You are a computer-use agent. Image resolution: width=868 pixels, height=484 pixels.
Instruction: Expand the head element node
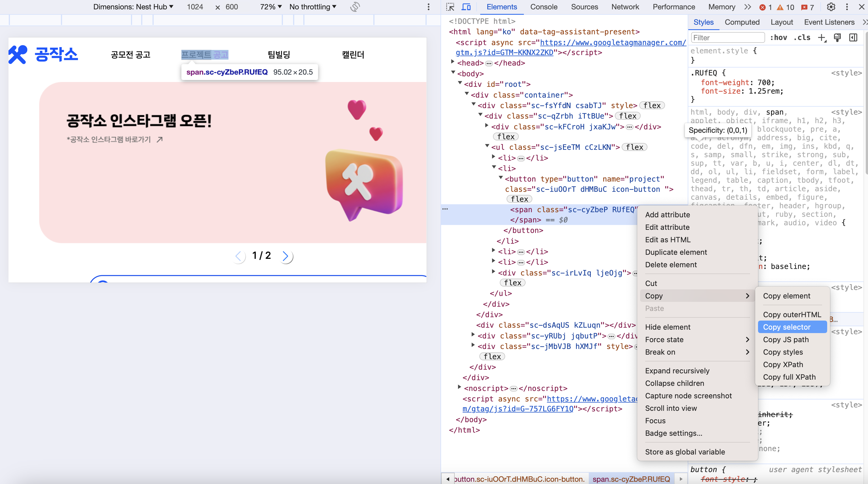(x=453, y=62)
